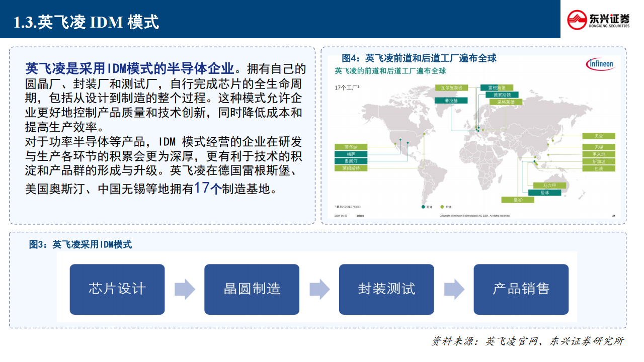Image resolution: width=644 pixels, height=362 pixels.
Task: Click the Infineon logo on the map
Action: [600, 64]
